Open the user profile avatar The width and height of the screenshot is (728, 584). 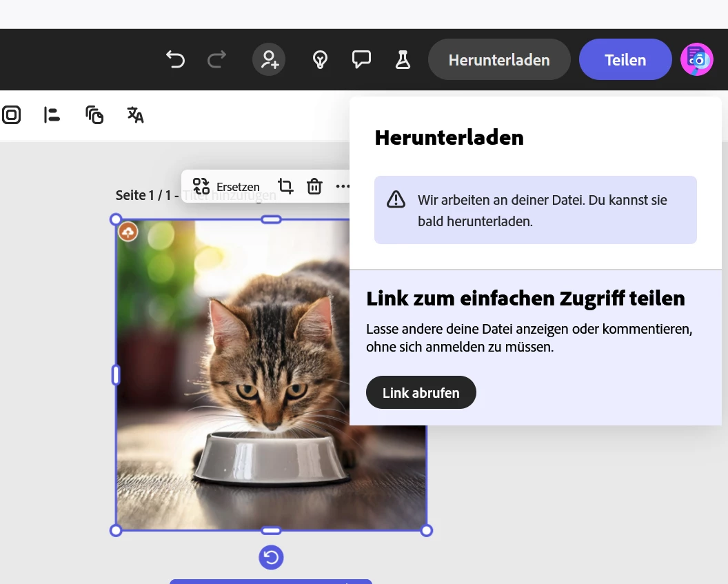point(696,59)
